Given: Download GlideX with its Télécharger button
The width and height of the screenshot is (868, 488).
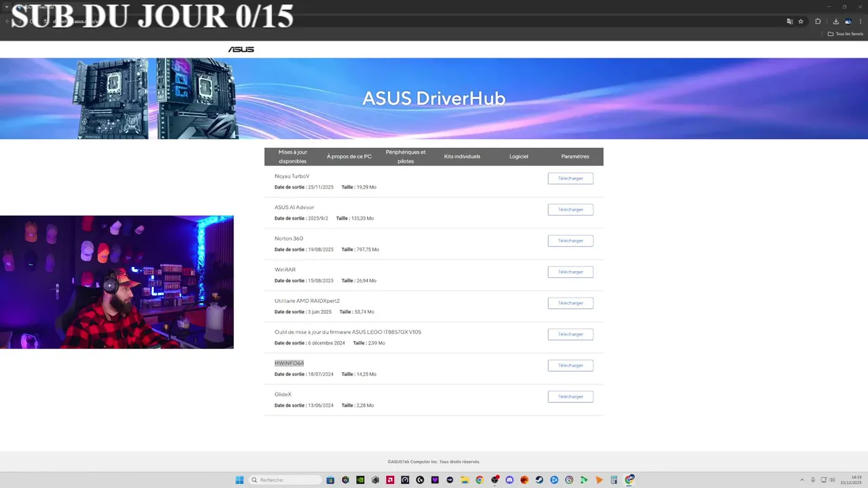Looking at the screenshot, I should click(x=570, y=396).
